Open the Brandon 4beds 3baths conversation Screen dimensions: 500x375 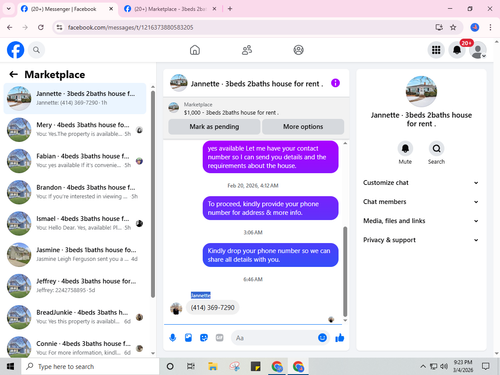(x=75, y=192)
